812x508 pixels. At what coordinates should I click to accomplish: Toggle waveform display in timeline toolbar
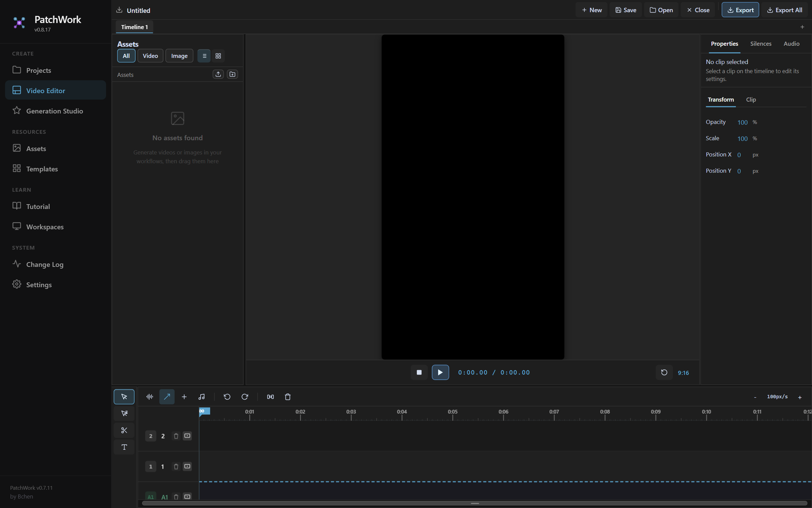pos(150,397)
